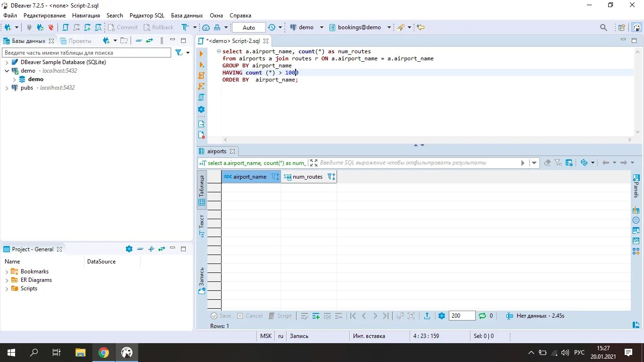Screen dimensions: 644x362
Task: Click the Save button in results toolbar
Action: [x=221, y=316]
